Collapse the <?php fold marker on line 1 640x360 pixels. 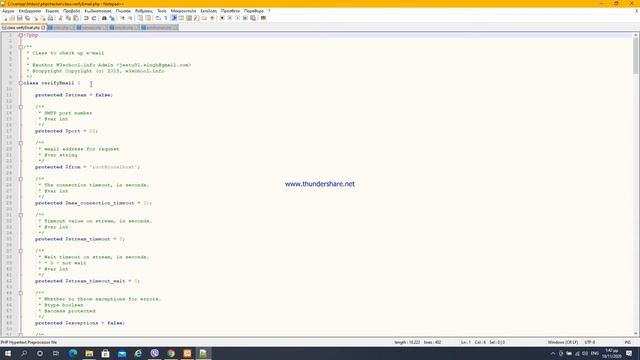[20, 36]
